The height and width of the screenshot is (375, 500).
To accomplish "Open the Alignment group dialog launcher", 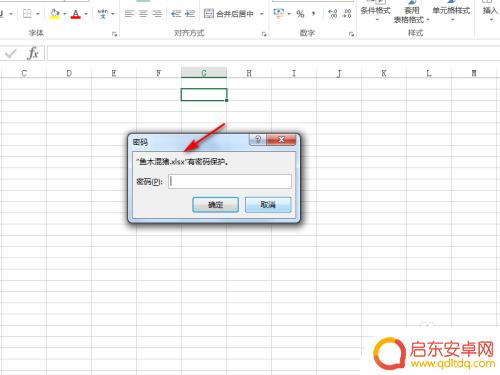I will pyautogui.click(x=264, y=34).
